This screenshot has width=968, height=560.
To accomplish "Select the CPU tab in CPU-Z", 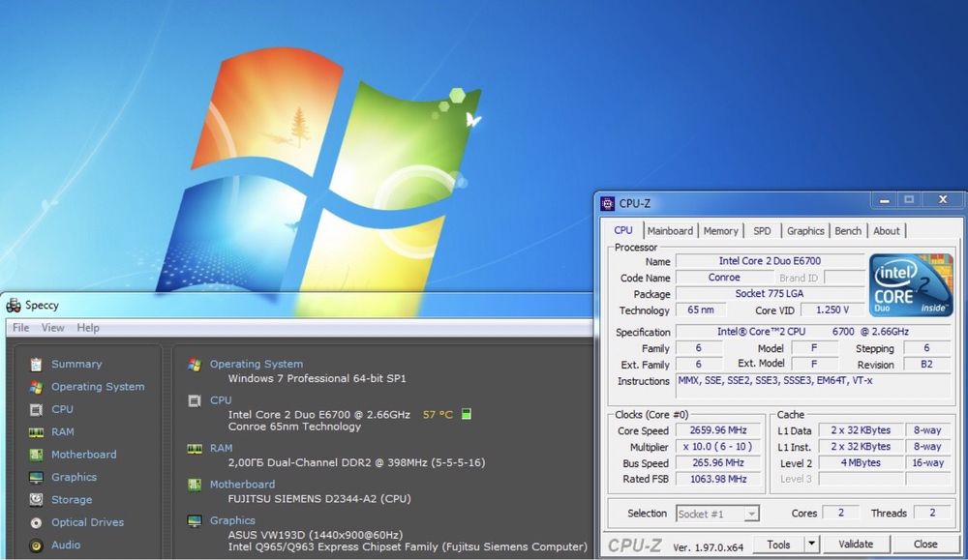I will click(x=622, y=230).
